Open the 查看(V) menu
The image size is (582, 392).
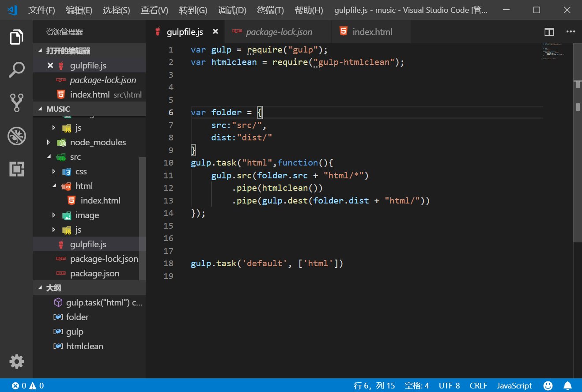[x=155, y=10]
